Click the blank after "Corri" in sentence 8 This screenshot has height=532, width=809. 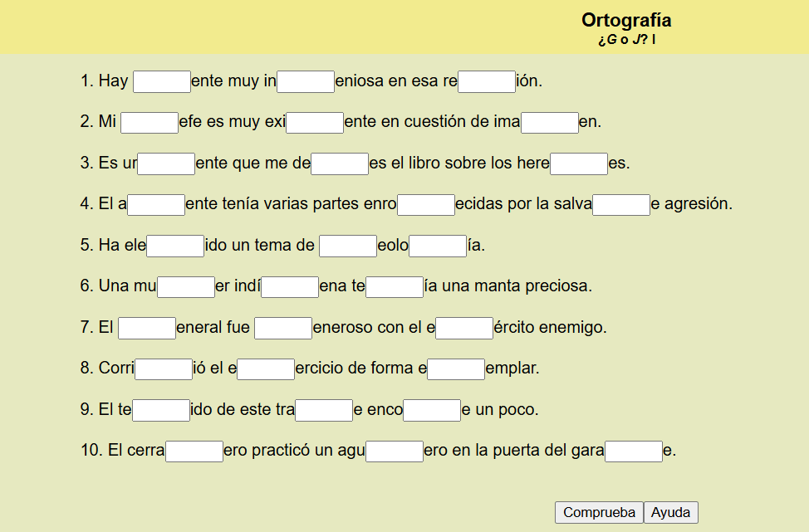[164, 368]
